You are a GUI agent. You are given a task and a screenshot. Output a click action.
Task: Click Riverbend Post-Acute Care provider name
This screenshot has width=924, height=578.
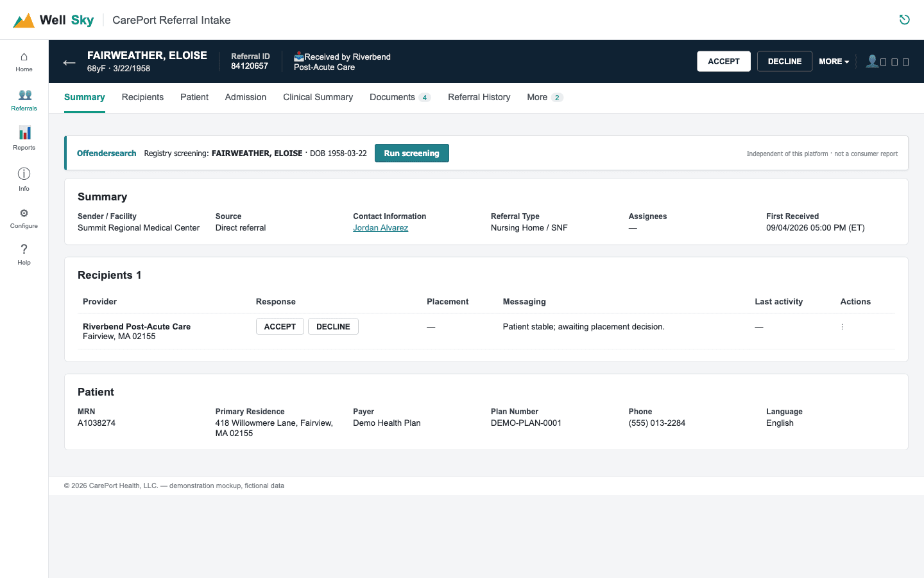click(137, 327)
